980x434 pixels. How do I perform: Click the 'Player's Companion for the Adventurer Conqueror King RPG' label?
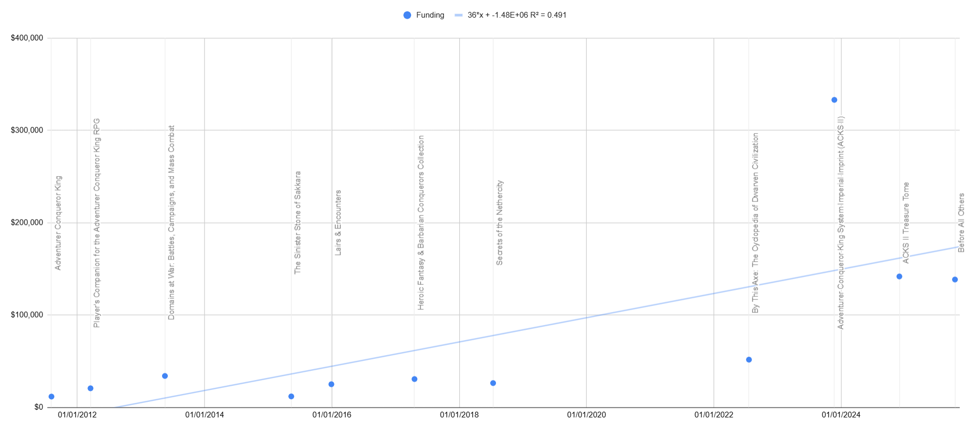[x=97, y=223]
